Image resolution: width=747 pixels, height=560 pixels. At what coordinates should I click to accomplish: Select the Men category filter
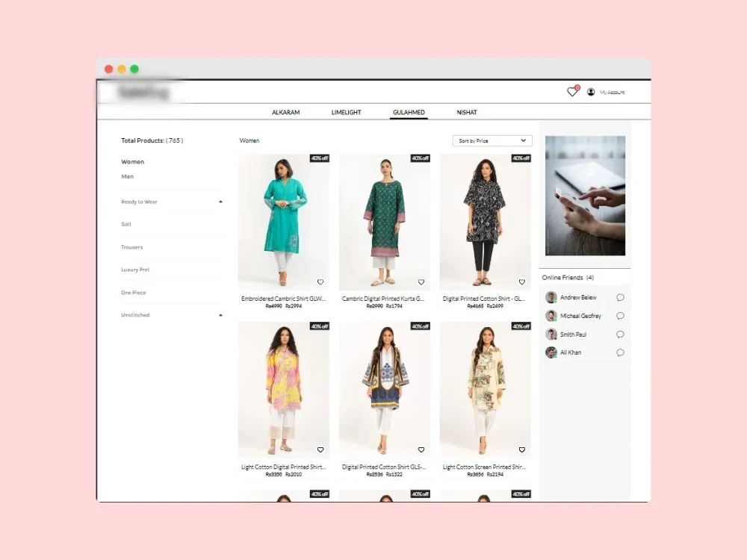[127, 177]
